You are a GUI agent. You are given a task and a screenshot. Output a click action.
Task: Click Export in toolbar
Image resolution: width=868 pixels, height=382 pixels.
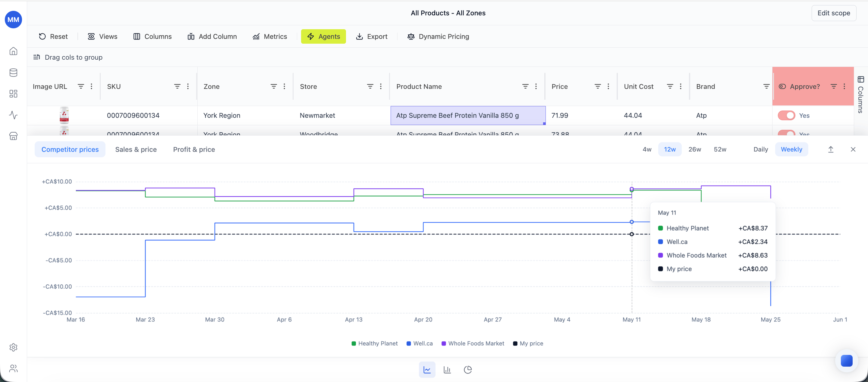[x=372, y=36]
